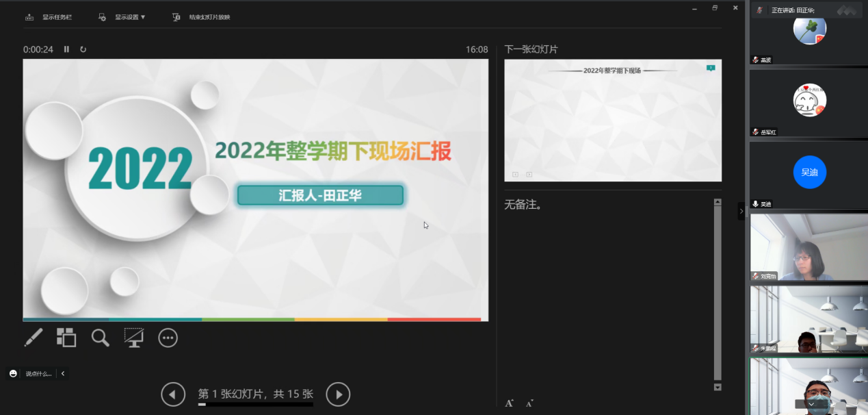Click 结束幻灯片放映 to end slideshow
The width and height of the screenshot is (868, 415).
coord(202,17)
